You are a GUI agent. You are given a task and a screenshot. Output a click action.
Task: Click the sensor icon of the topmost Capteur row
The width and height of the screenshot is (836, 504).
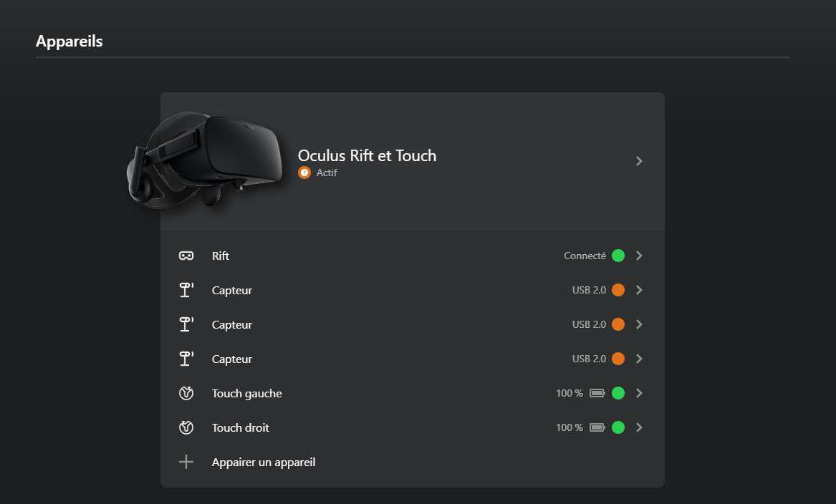pyautogui.click(x=186, y=290)
